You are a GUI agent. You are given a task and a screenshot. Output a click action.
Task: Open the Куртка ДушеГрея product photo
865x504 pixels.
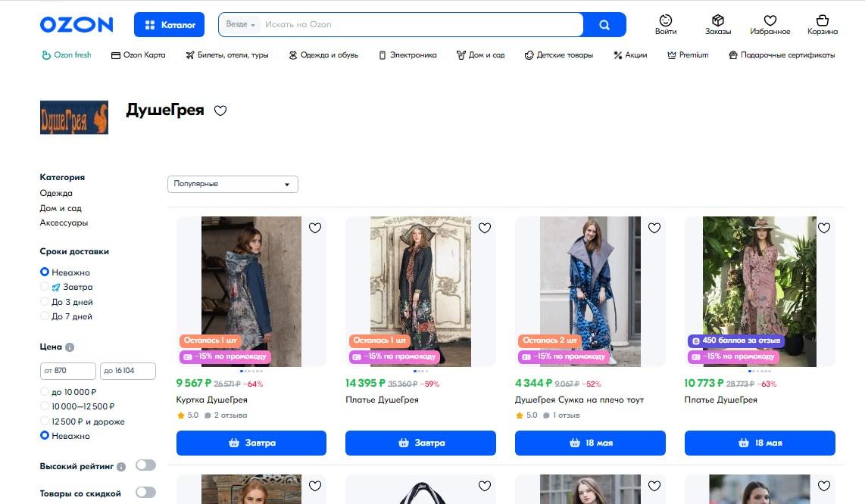coord(251,291)
